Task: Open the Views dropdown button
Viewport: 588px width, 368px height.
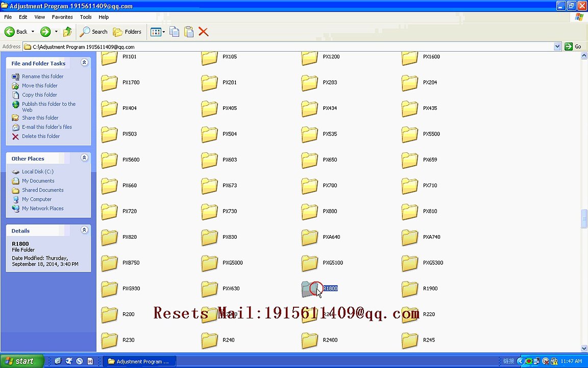Action: [158, 32]
